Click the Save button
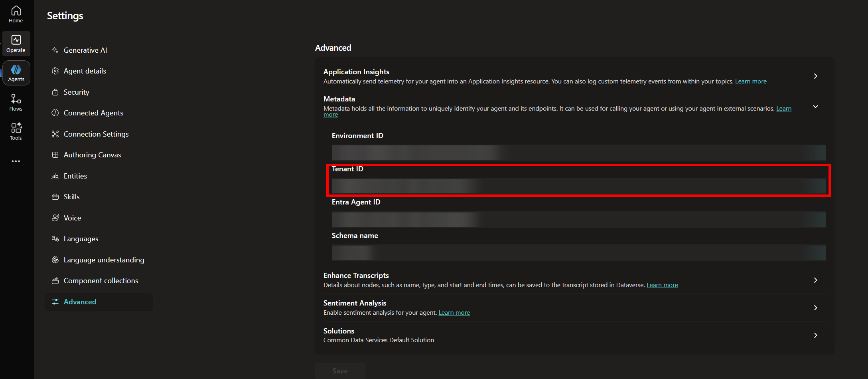Image resolution: width=868 pixels, height=379 pixels. (340, 371)
